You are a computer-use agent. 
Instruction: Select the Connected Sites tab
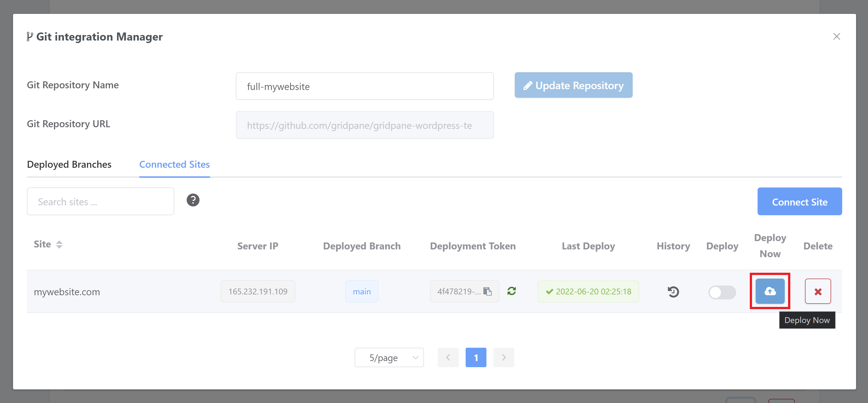(174, 165)
